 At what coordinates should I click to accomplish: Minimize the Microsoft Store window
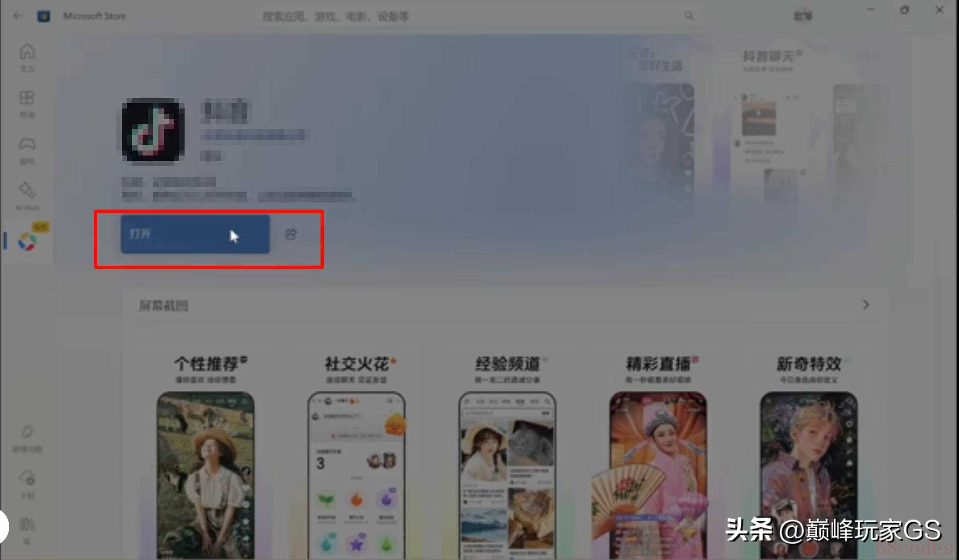(870, 10)
